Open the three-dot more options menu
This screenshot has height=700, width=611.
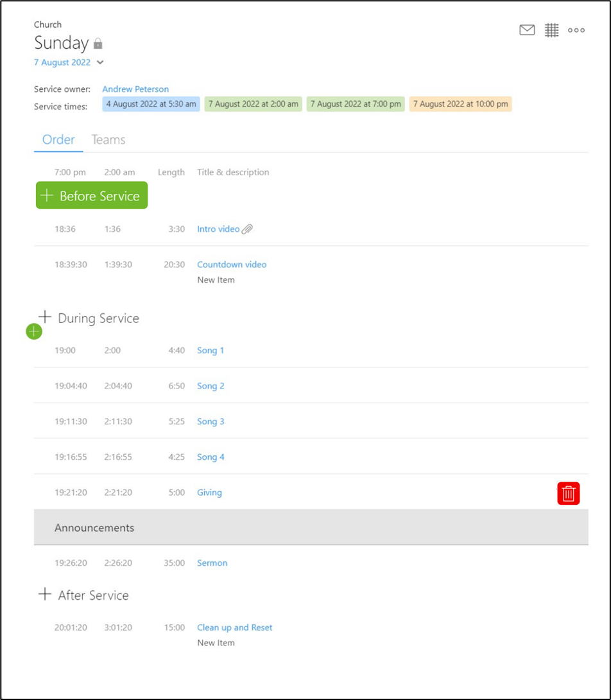(x=576, y=30)
